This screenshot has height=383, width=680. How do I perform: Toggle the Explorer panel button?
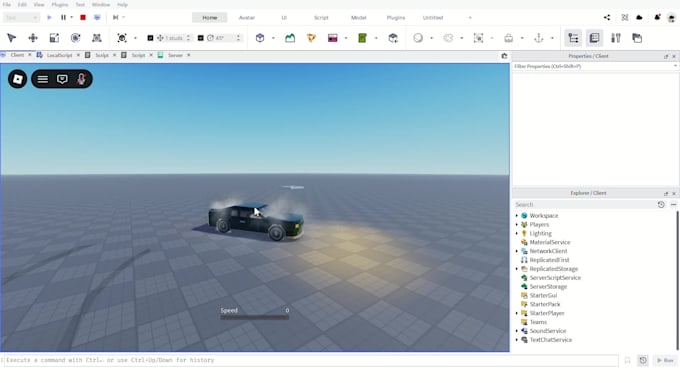pos(573,38)
